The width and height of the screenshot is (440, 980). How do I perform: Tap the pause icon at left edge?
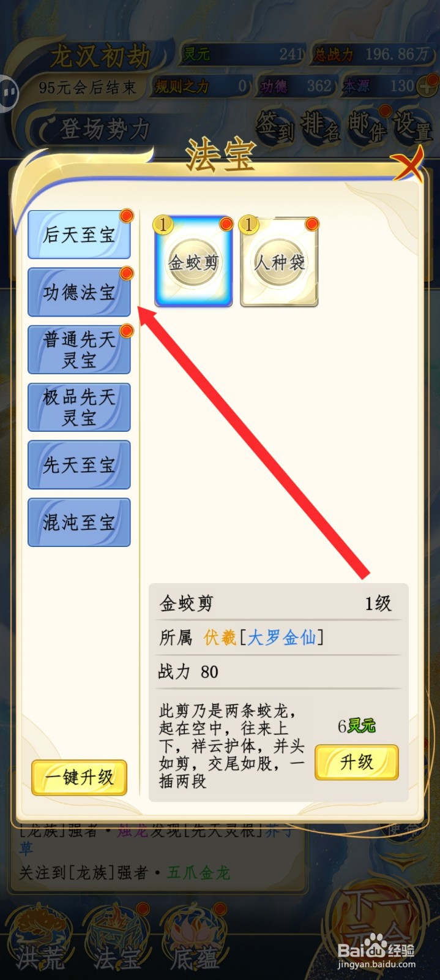pyautogui.click(x=9, y=94)
